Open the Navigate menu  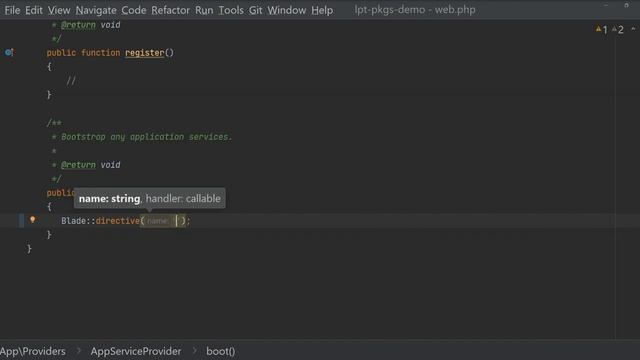coord(96,10)
